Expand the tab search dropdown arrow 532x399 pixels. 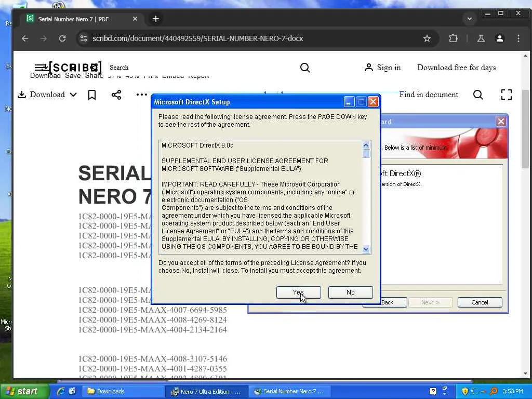470,19
